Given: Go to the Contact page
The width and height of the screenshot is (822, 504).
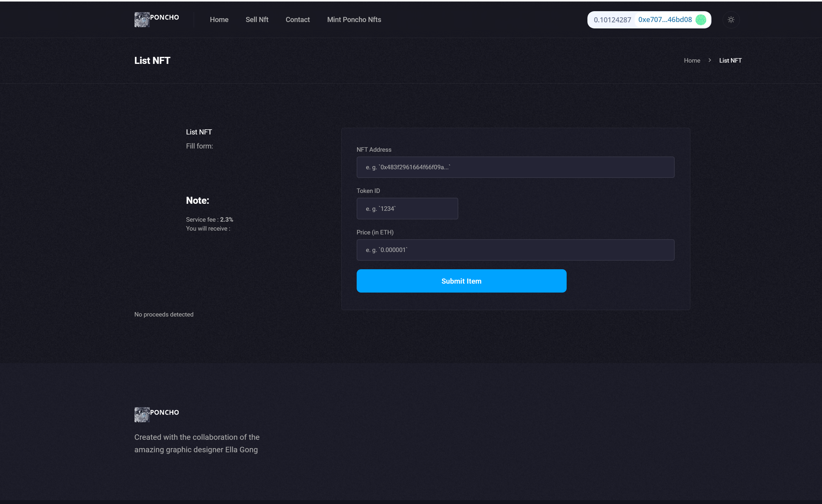Looking at the screenshot, I should pyautogui.click(x=298, y=20).
